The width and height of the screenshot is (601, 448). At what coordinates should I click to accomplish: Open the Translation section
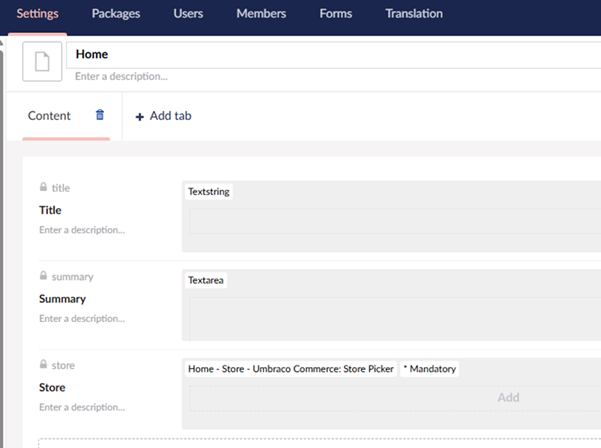414,14
